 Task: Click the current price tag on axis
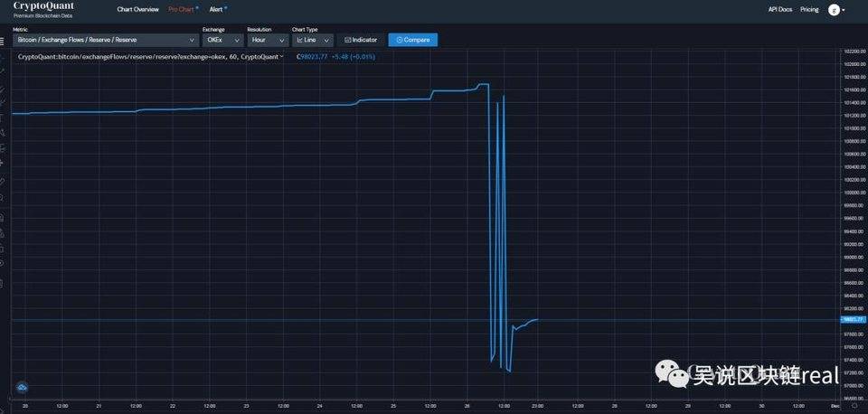(x=853, y=319)
